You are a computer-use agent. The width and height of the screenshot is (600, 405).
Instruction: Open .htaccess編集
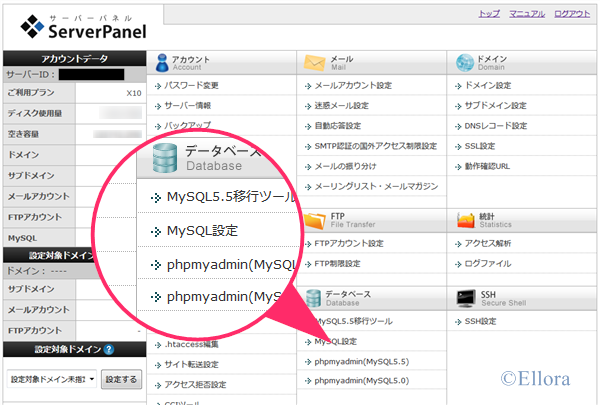(191, 345)
